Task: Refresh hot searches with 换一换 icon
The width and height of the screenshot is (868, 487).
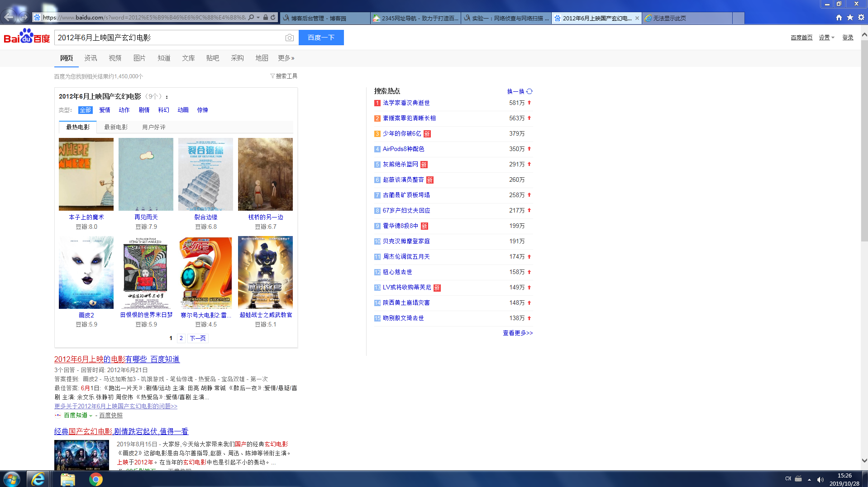Action: click(x=529, y=91)
